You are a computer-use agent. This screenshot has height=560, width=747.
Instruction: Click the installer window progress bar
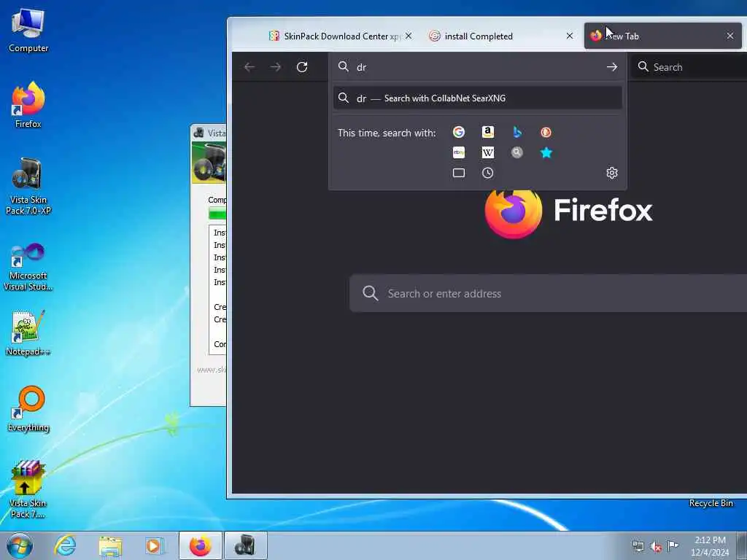click(x=217, y=214)
